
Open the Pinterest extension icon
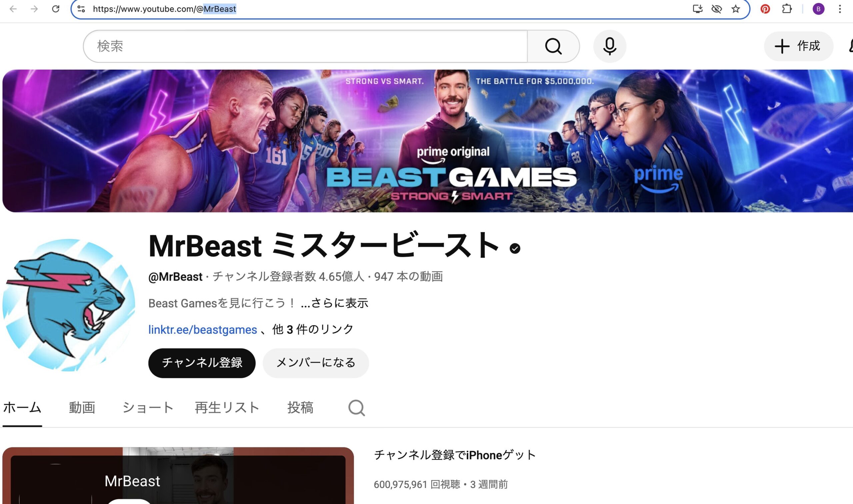(x=765, y=9)
